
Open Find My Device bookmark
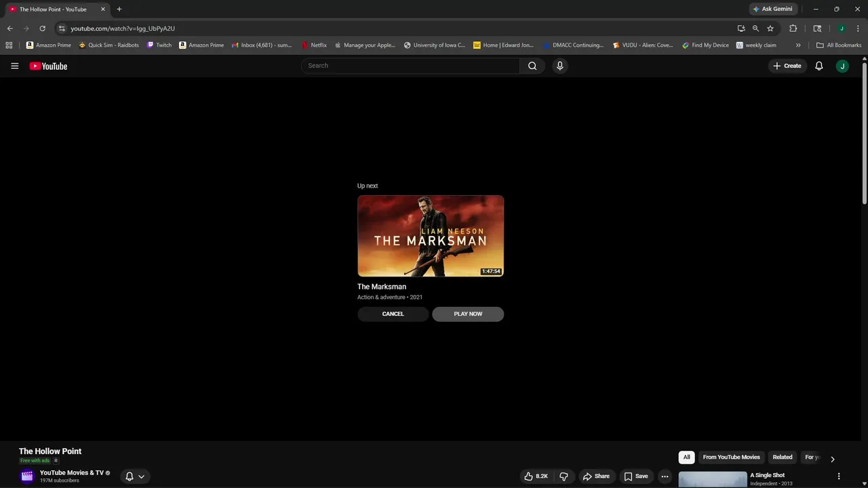(x=706, y=45)
